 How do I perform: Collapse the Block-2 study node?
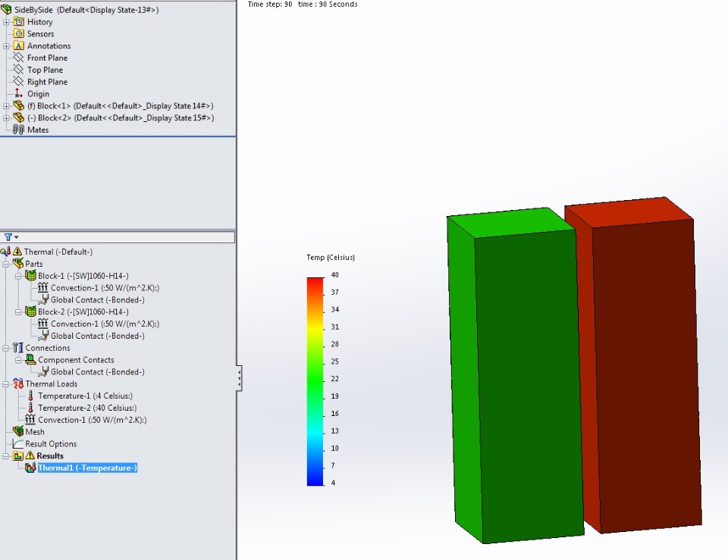tap(18, 311)
